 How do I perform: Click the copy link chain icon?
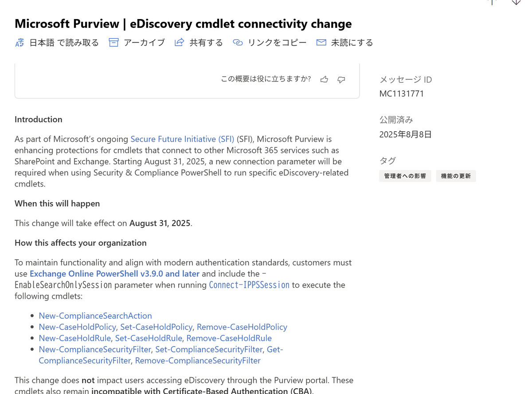point(238,43)
